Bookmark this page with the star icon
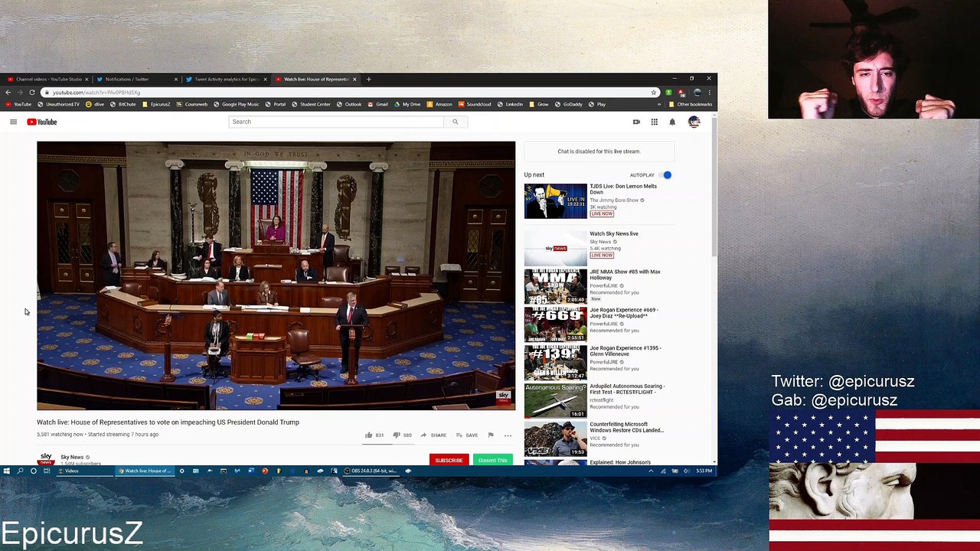 pos(654,93)
